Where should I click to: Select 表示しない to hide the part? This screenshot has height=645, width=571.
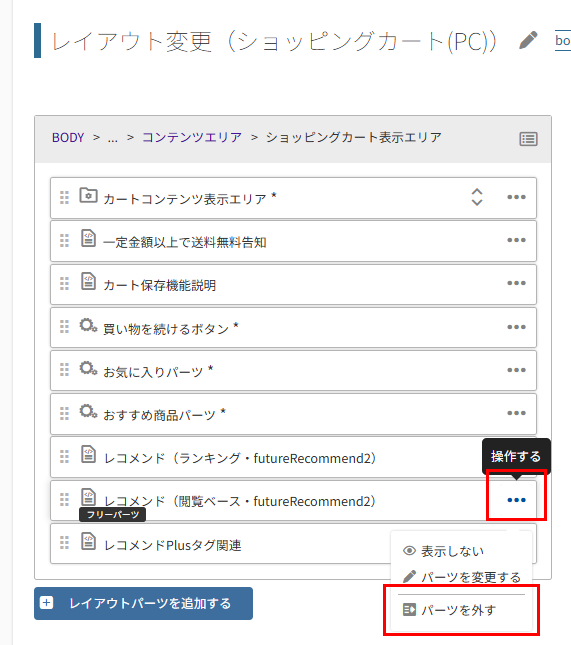pos(443,551)
